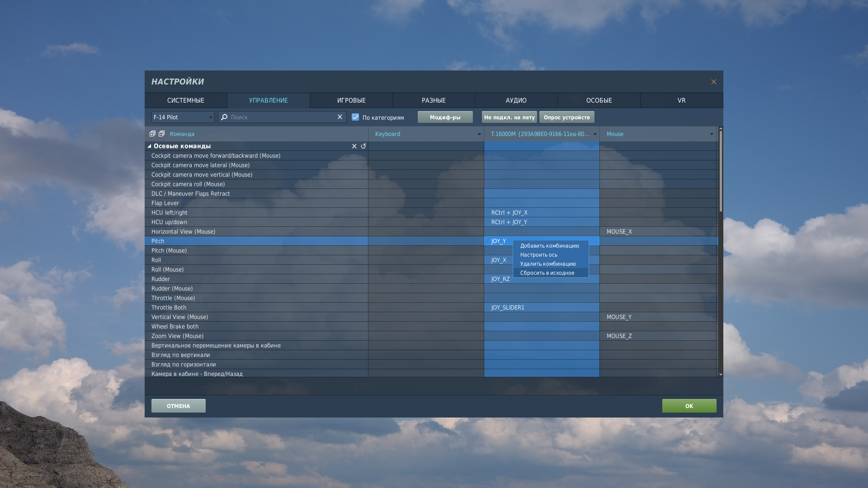868x488 pixels.
Task: Click the RCtrl + JOY_Y binding cell
Action: coord(542,222)
